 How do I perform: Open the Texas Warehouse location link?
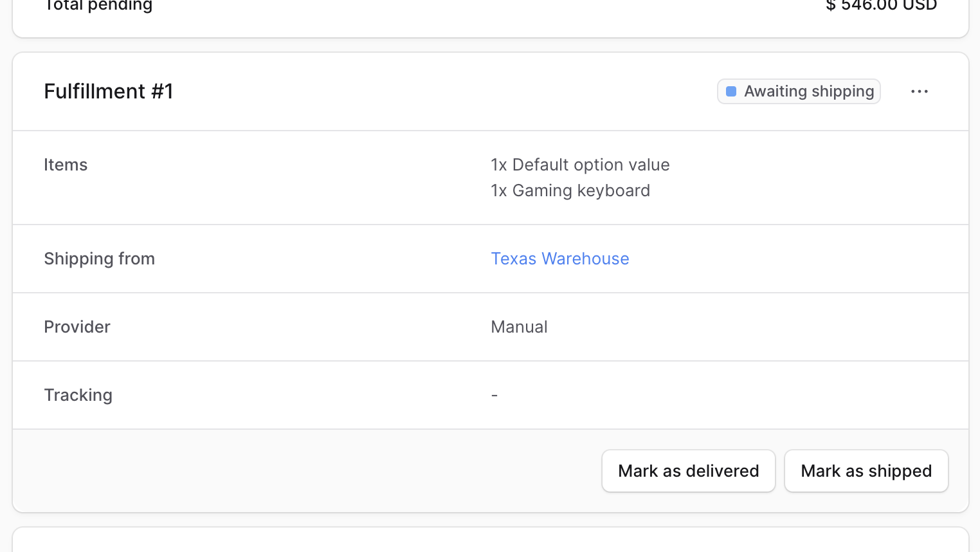click(559, 259)
